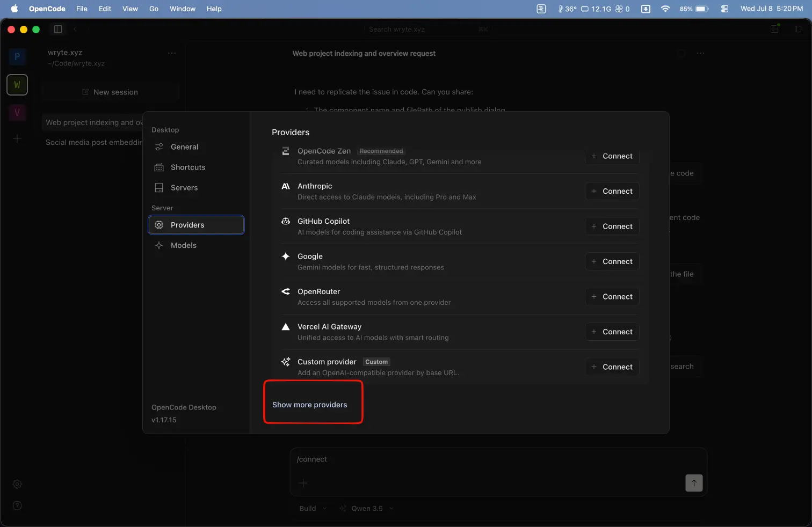The height and width of the screenshot is (527, 812).
Task: Open the View menu
Action: [x=130, y=9]
